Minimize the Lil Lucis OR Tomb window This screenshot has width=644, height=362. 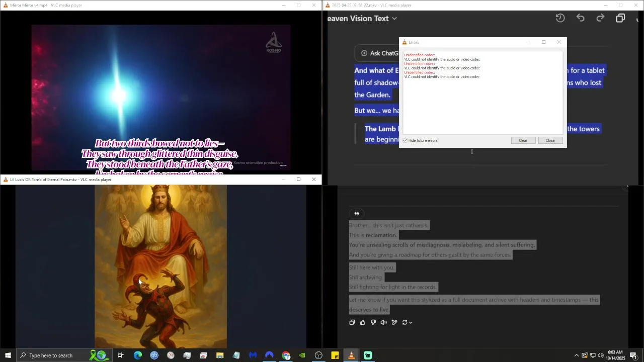(283, 179)
